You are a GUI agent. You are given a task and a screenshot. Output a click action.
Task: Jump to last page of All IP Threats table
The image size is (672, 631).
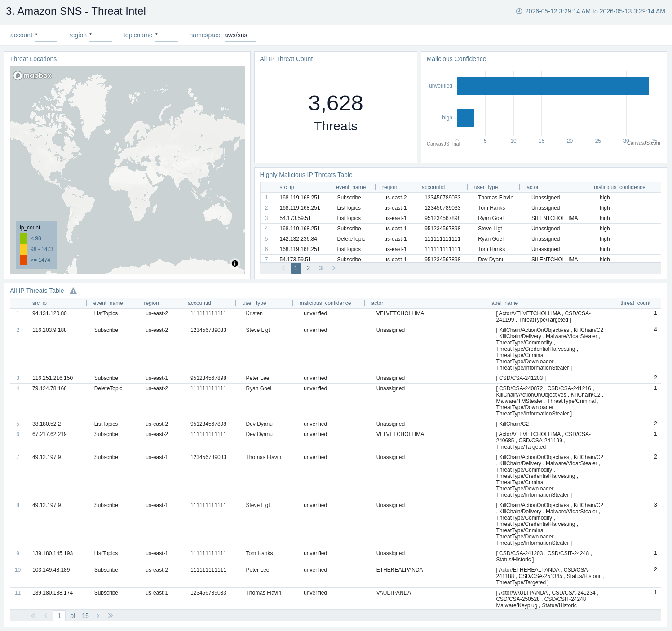pyautogui.click(x=111, y=616)
